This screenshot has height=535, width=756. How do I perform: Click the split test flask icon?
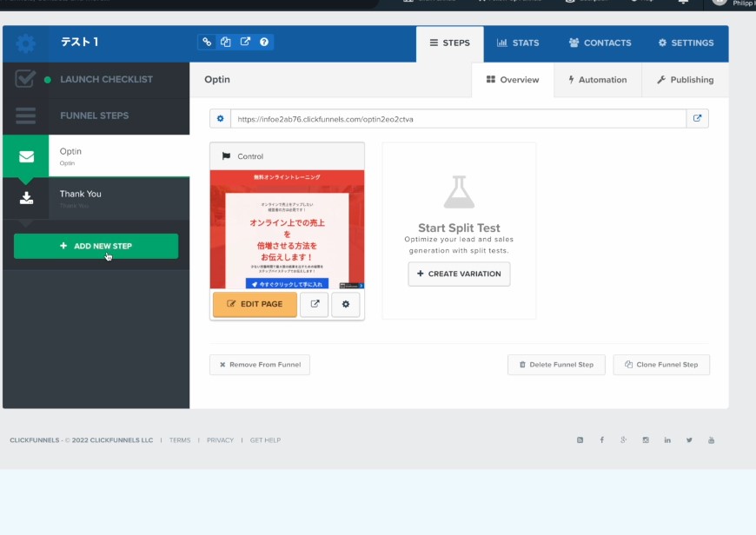coord(459,192)
